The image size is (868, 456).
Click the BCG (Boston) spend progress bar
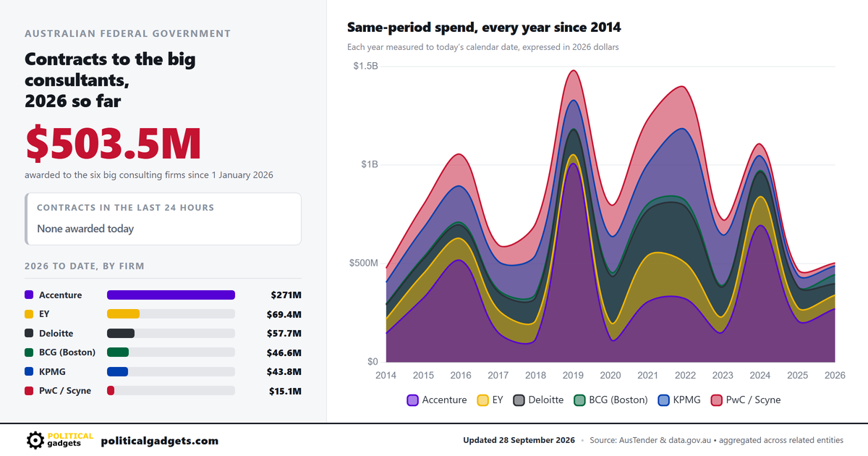pos(171,352)
